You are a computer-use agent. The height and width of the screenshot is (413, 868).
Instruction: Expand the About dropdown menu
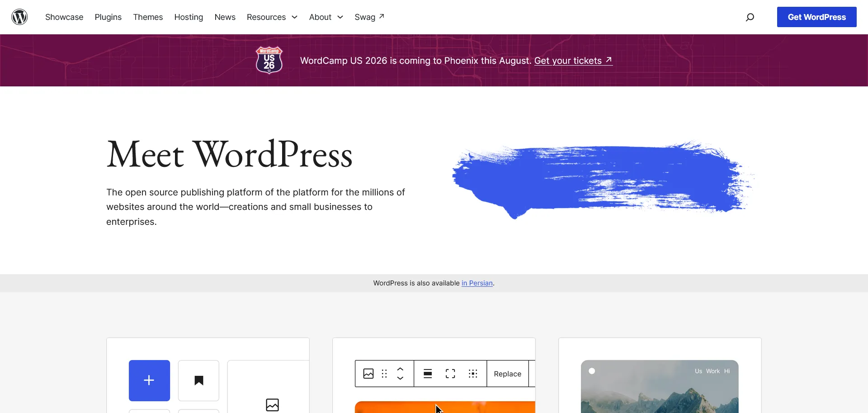tap(326, 17)
